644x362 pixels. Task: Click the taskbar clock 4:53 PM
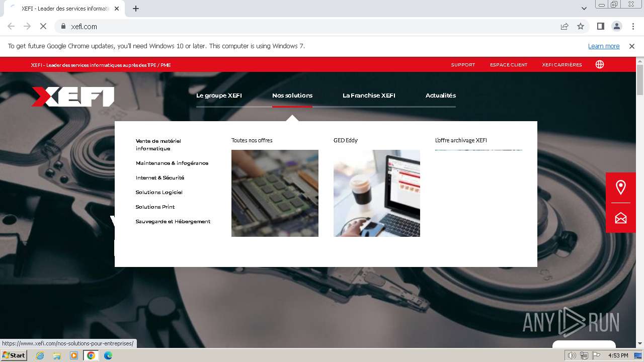pyautogui.click(x=618, y=355)
